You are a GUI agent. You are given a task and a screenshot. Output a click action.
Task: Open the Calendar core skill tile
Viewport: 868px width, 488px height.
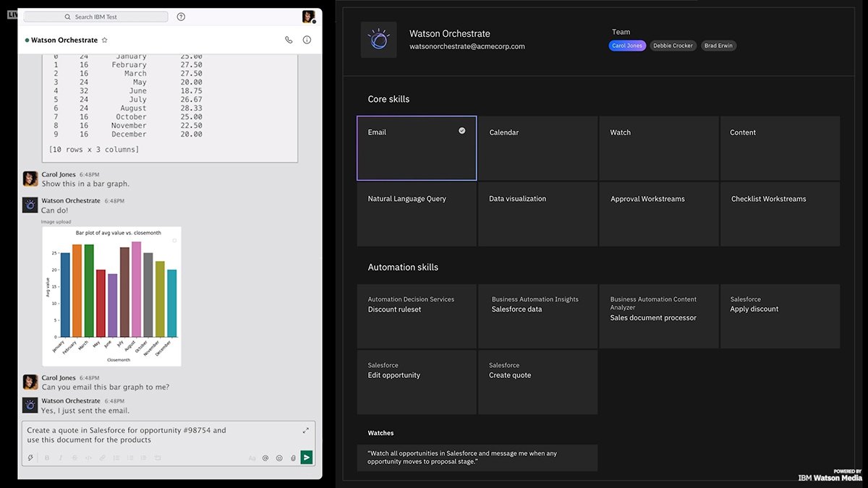tap(537, 148)
